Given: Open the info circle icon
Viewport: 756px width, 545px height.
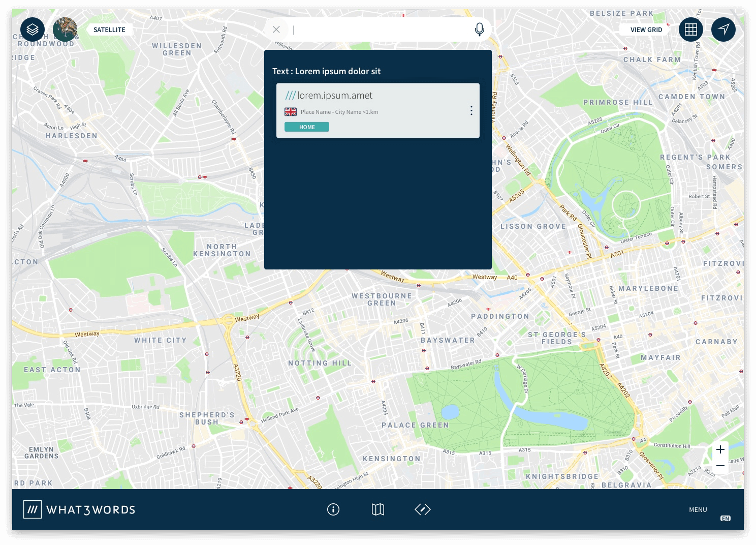Looking at the screenshot, I should pyautogui.click(x=333, y=509).
